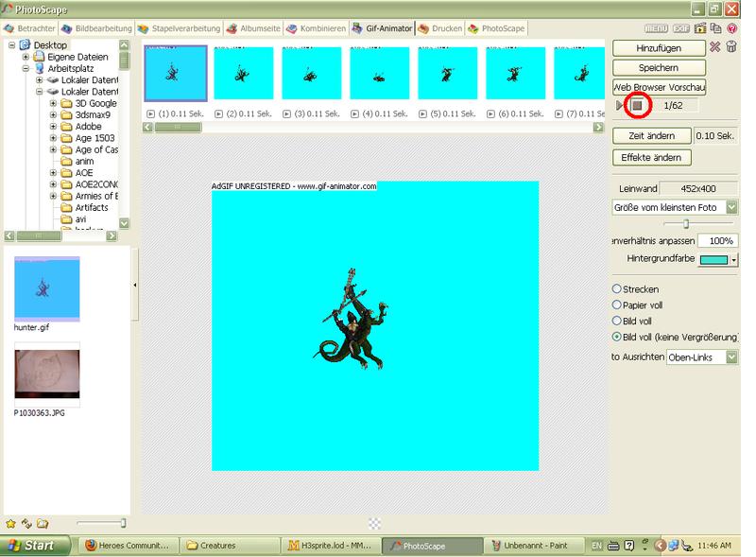Switch to the Drucken tab

[440, 28]
